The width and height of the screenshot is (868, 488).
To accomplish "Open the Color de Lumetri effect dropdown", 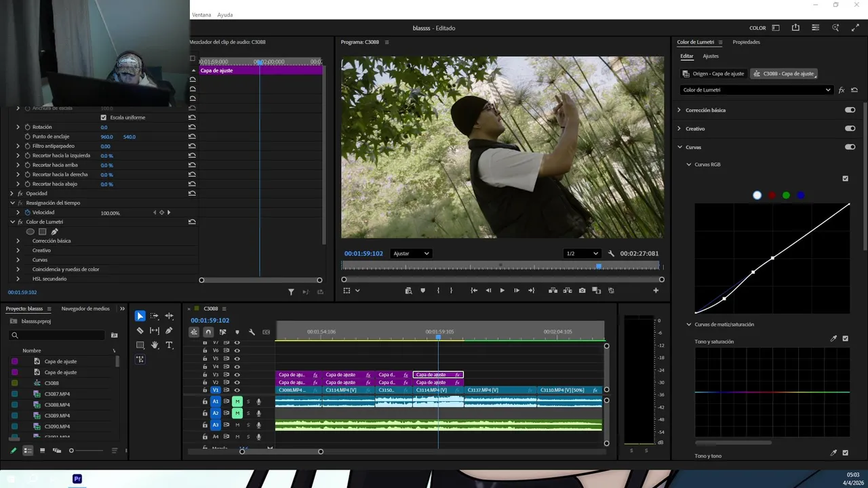I will 756,90.
